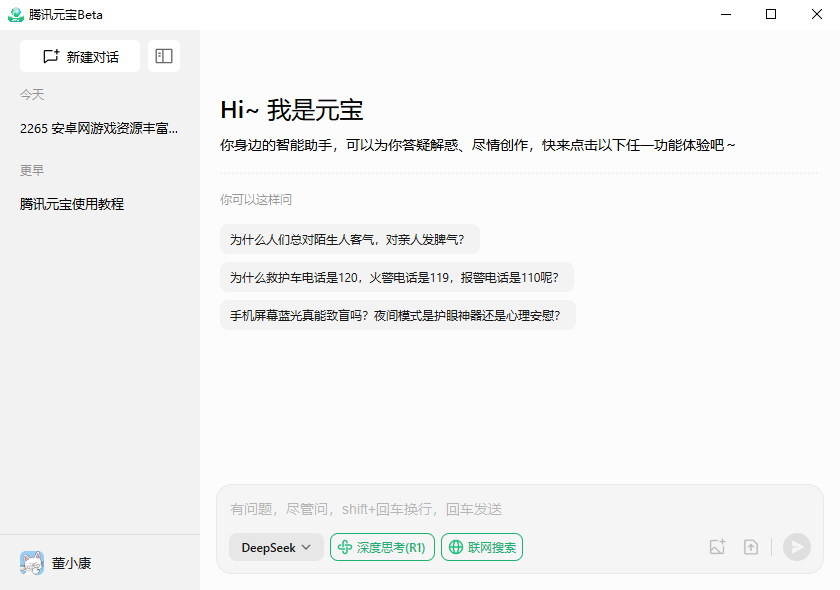Click the new chat icon beside 新建对话 text
840x590 pixels.
[x=50, y=57]
